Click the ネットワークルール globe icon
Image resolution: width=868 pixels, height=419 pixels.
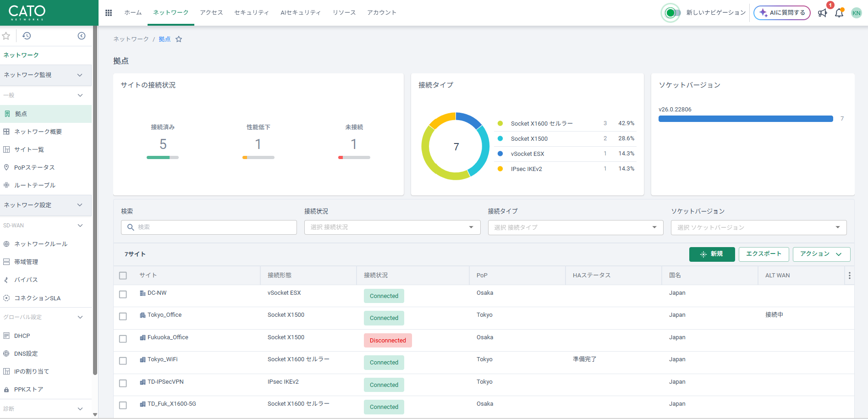[x=6, y=244]
